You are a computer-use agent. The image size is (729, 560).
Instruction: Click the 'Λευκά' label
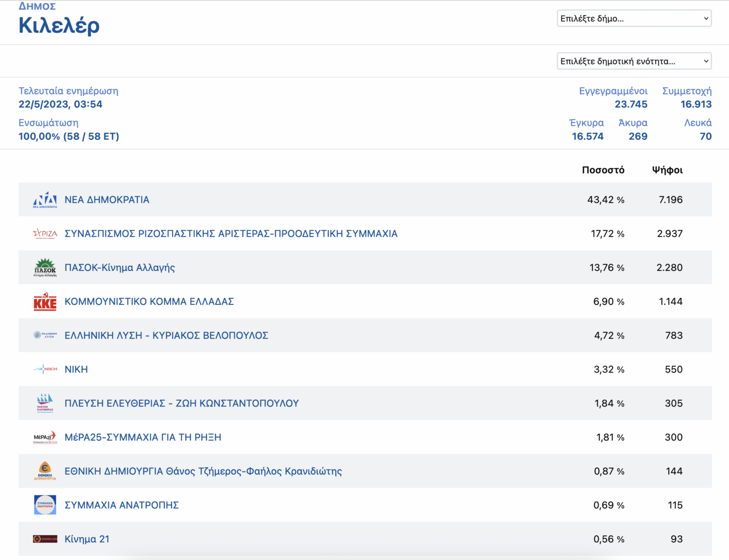(698, 123)
